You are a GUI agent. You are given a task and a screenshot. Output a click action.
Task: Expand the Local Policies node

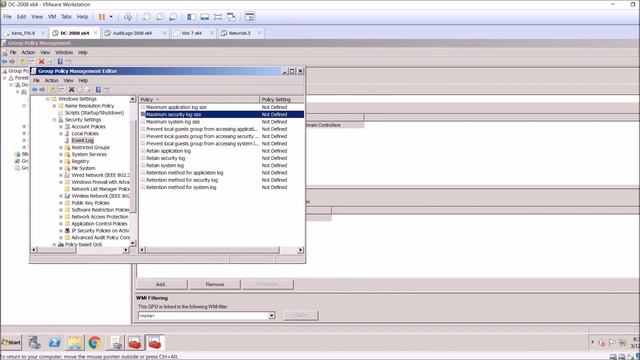(x=61, y=133)
